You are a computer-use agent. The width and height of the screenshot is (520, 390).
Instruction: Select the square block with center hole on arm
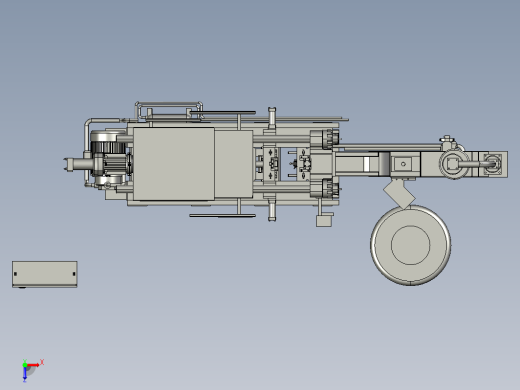click(403, 164)
